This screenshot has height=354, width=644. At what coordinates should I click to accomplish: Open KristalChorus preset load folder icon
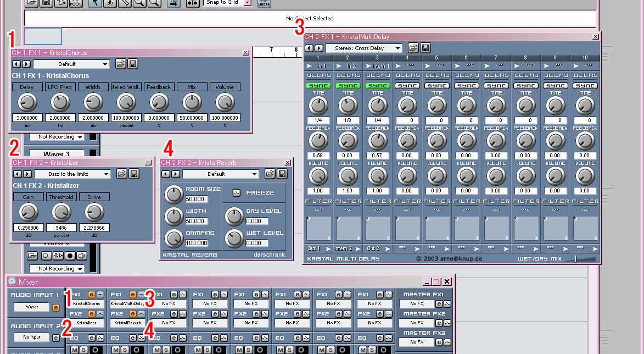(x=120, y=64)
